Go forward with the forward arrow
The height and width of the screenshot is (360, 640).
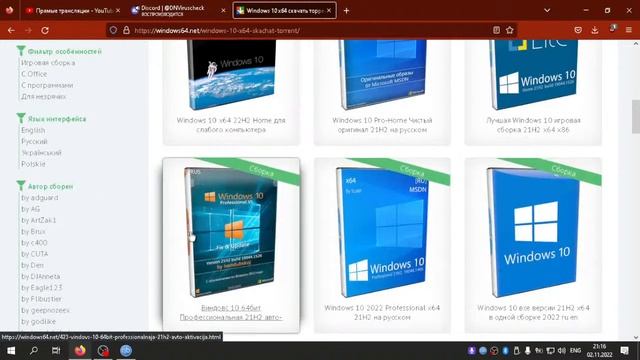pyautogui.click(x=28, y=30)
